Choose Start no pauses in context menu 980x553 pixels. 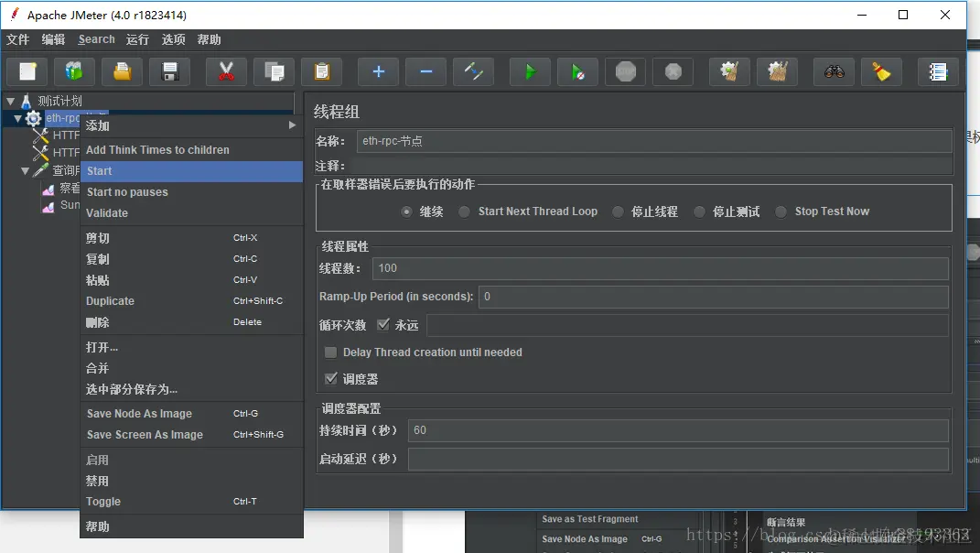[x=191, y=192]
